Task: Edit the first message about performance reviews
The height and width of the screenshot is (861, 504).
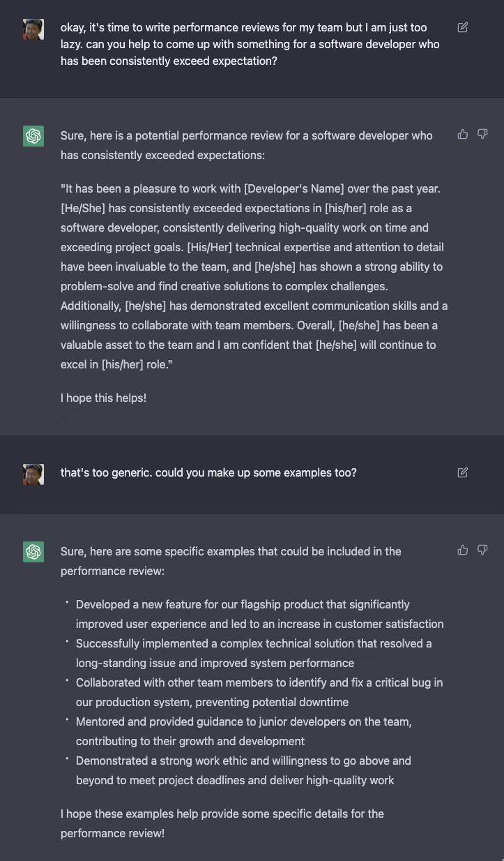Action: [x=462, y=27]
